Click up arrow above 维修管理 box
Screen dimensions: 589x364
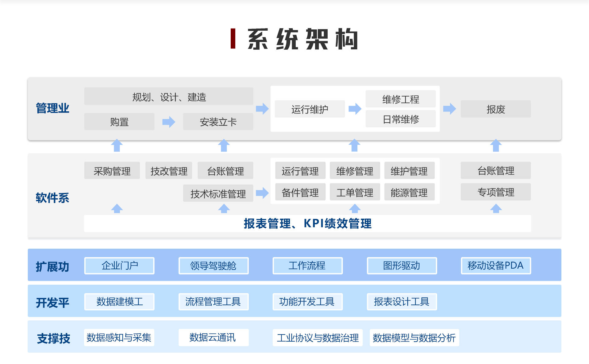coord(355,145)
